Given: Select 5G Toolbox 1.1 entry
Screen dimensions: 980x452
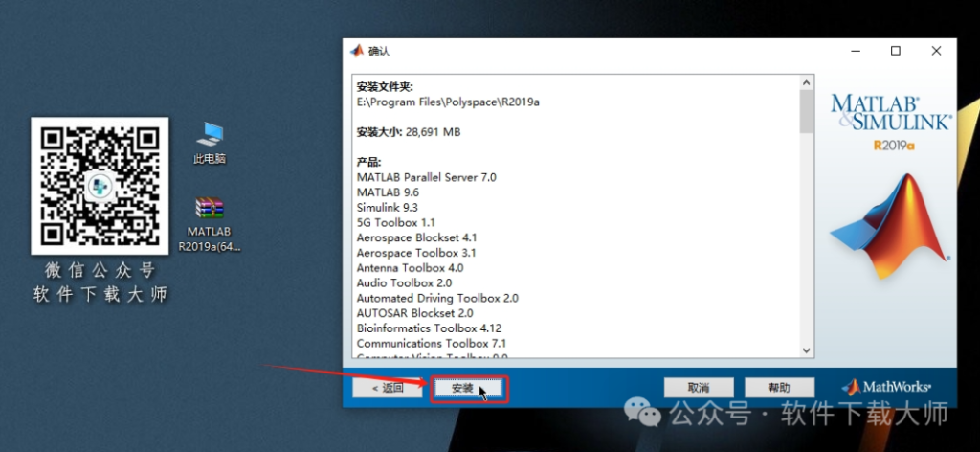Looking at the screenshot, I should (395, 222).
